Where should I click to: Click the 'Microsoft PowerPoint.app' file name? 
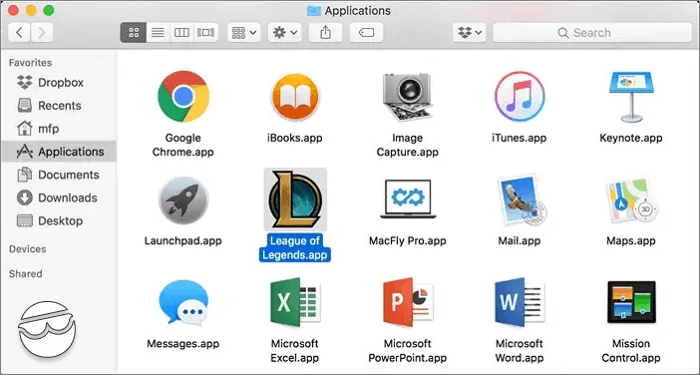(x=408, y=351)
